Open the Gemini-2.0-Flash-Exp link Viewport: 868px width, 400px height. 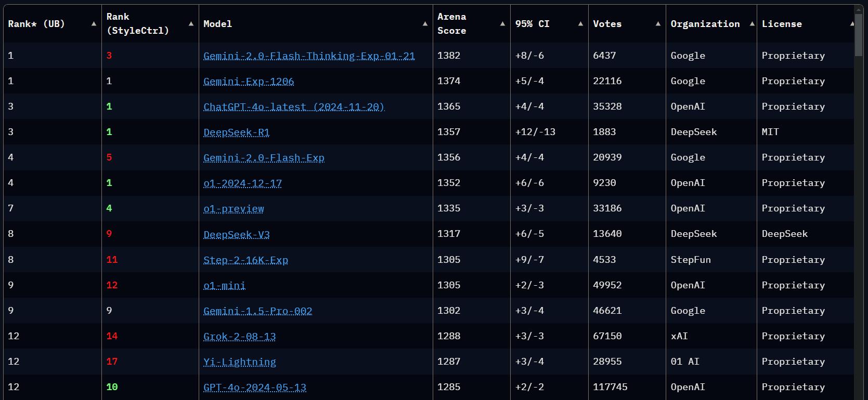tap(264, 158)
